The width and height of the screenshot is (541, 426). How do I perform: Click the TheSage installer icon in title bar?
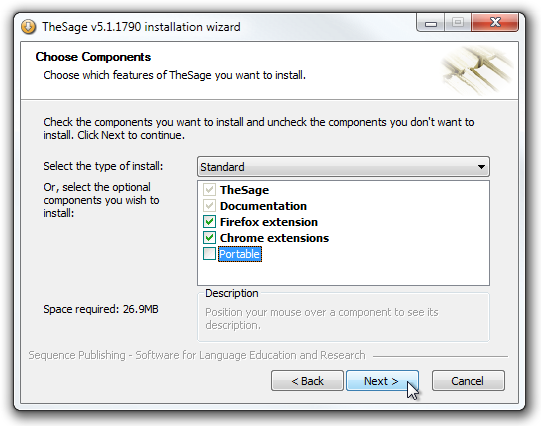(28, 27)
